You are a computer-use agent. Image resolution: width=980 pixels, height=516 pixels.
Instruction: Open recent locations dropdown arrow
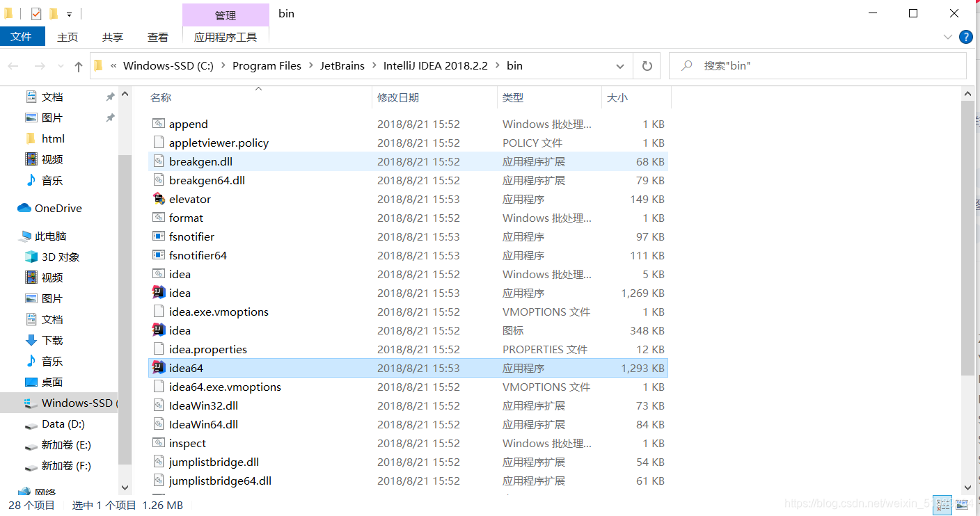[61, 67]
